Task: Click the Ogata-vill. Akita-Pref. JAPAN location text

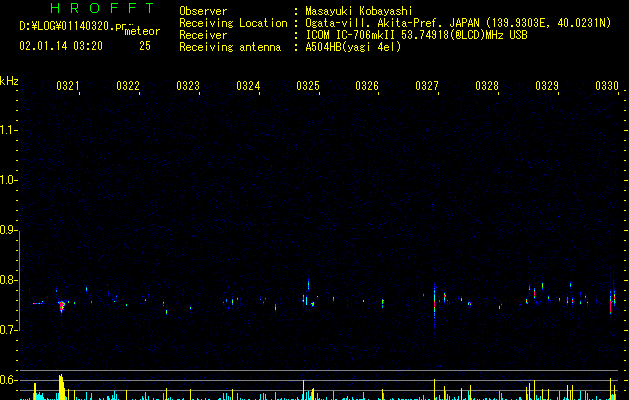Action: (392, 23)
